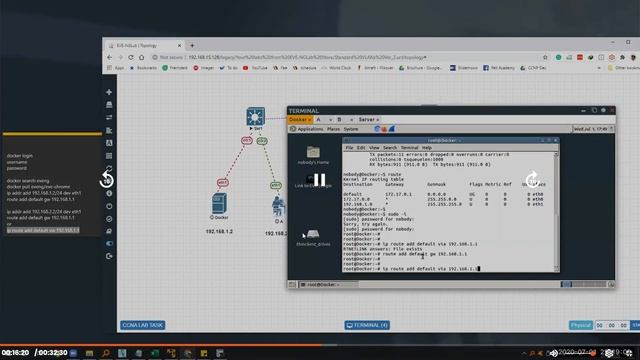The height and width of the screenshot is (360, 640).
Task: Click the date and time clock in Docker panel
Action: (591, 129)
